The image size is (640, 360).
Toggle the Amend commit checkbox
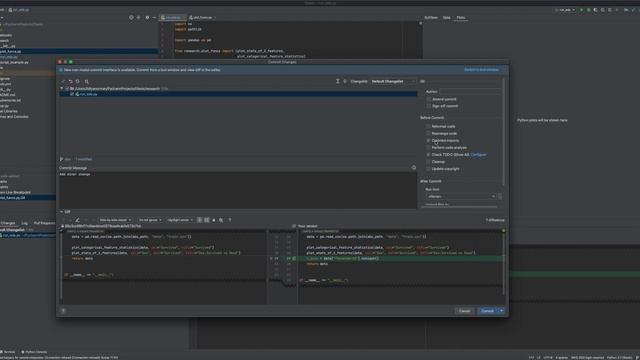[x=429, y=99]
